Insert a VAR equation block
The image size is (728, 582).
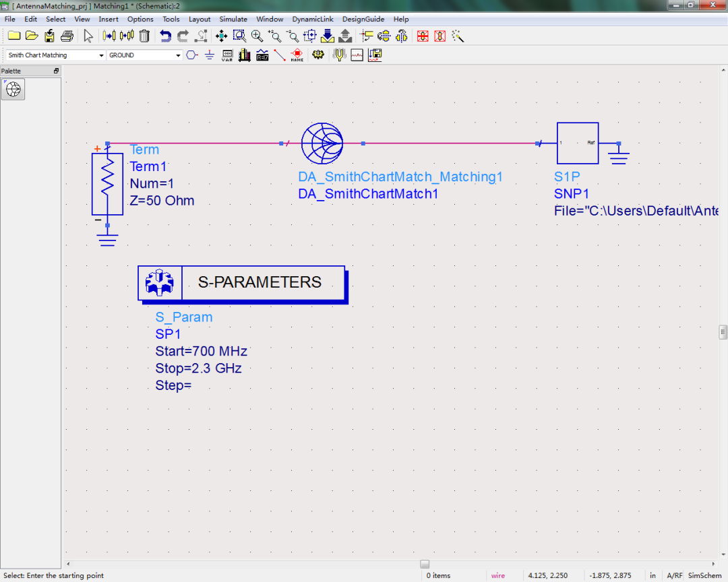(227, 55)
